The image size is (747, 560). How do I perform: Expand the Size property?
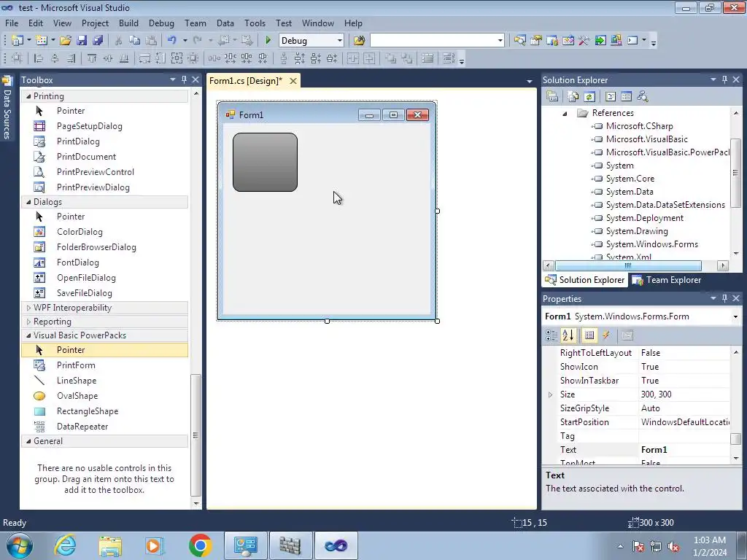pos(550,394)
